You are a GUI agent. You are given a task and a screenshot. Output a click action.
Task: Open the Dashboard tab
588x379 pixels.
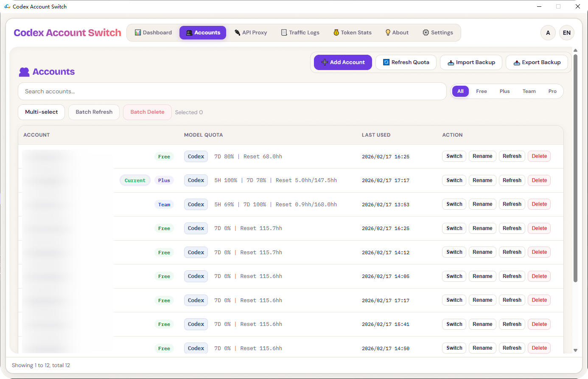[x=153, y=33]
